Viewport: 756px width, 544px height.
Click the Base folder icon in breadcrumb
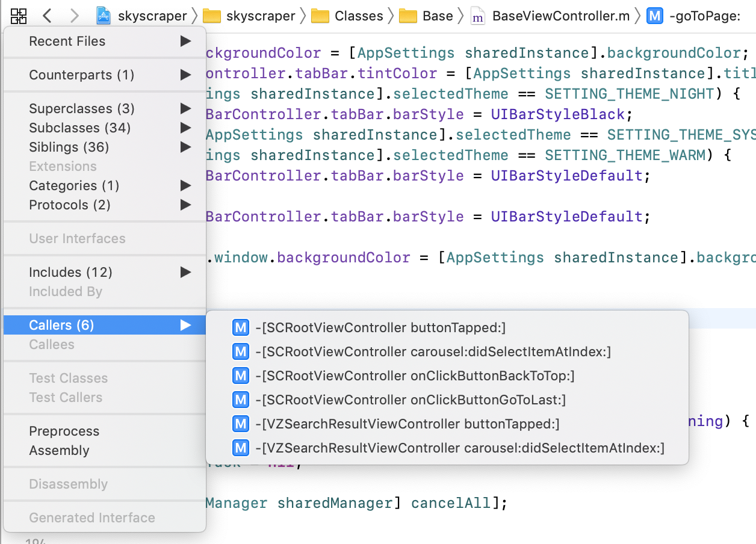[409, 16]
